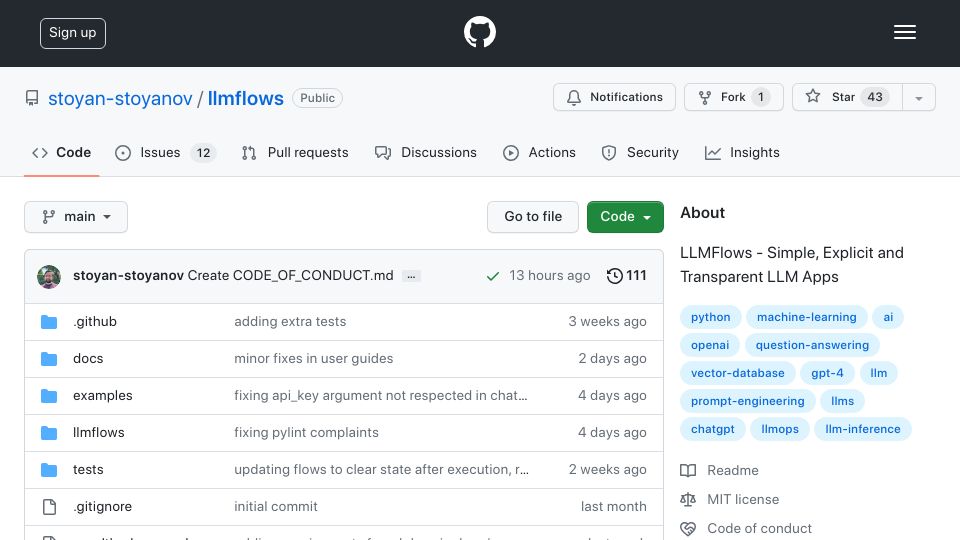The width and height of the screenshot is (960, 540).
Task: Open commit history via clock icon
Action: pyautogui.click(x=615, y=276)
